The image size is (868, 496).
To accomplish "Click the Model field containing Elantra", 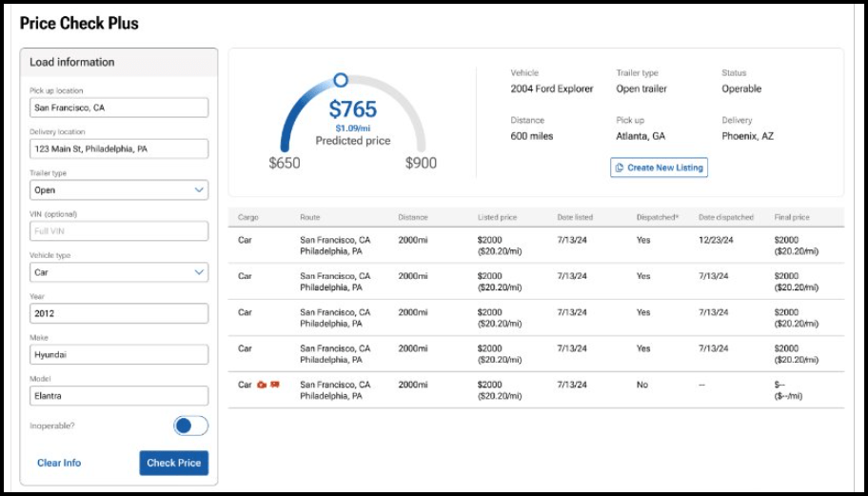I will pyautogui.click(x=118, y=395).
